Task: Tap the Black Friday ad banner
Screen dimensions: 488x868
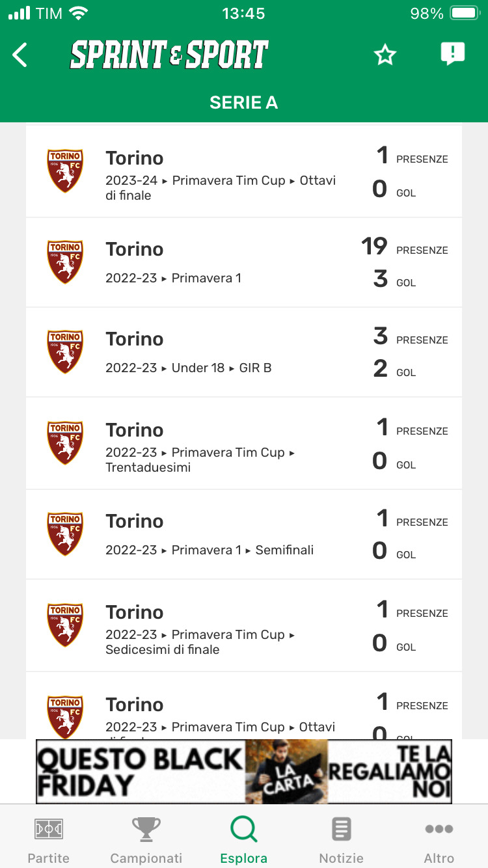Action: [x=244, y=772]
